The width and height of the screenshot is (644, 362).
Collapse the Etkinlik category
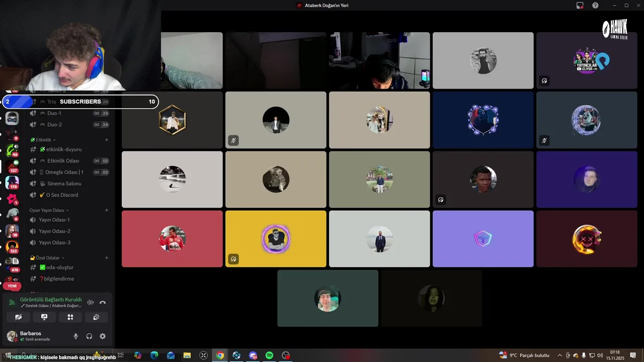(x=43, y=140)
